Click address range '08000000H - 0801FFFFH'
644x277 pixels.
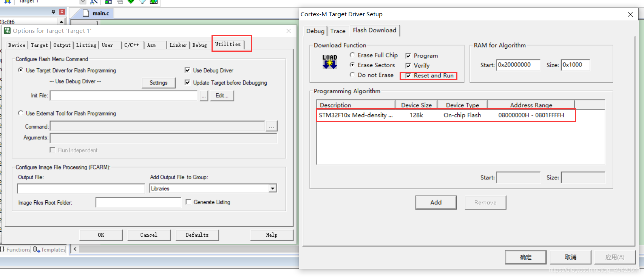pyautogui.click(x=531, y=115)
